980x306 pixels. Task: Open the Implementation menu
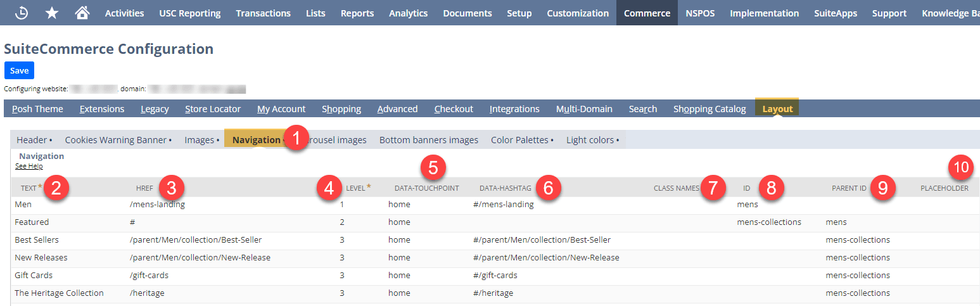click(765, 13)
